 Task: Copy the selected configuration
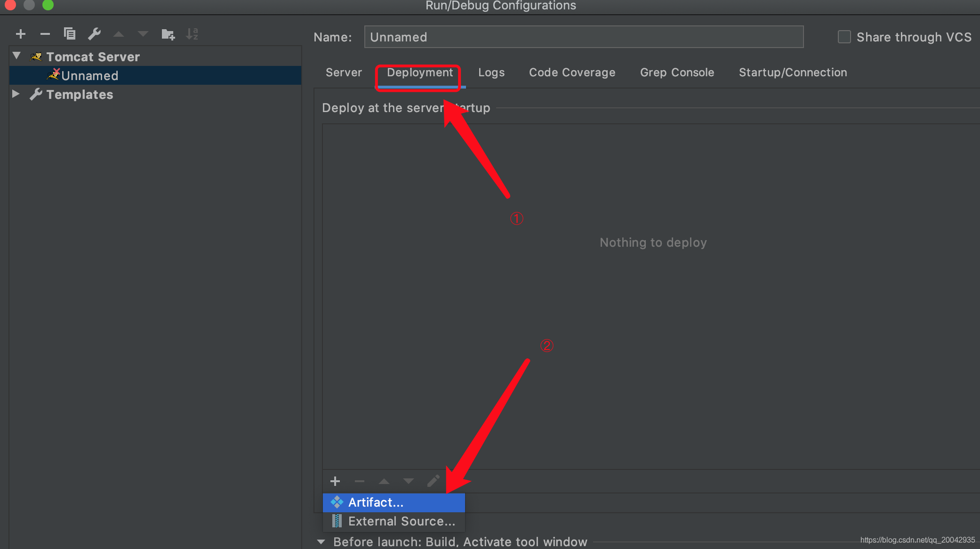(x=70, y=34)
